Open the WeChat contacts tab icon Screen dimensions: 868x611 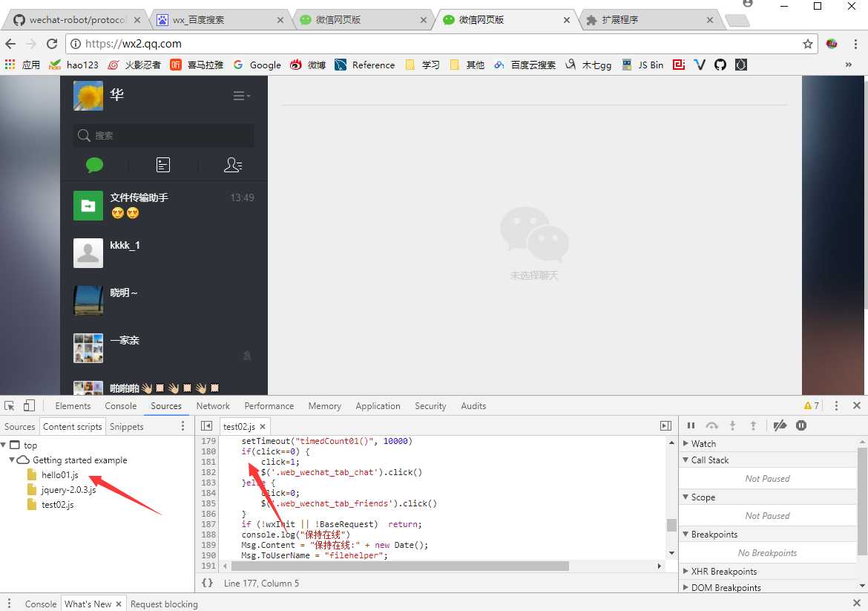232,165
